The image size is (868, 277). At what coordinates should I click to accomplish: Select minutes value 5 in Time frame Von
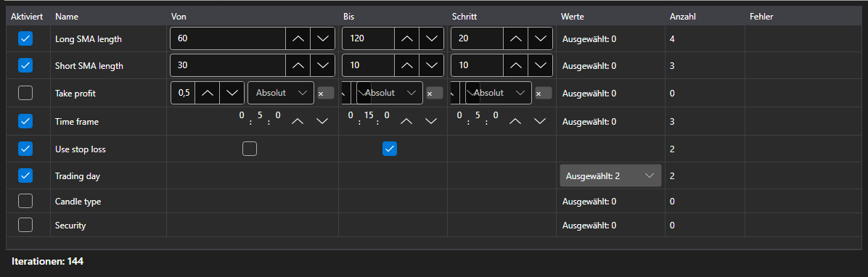tap(259, 115)
